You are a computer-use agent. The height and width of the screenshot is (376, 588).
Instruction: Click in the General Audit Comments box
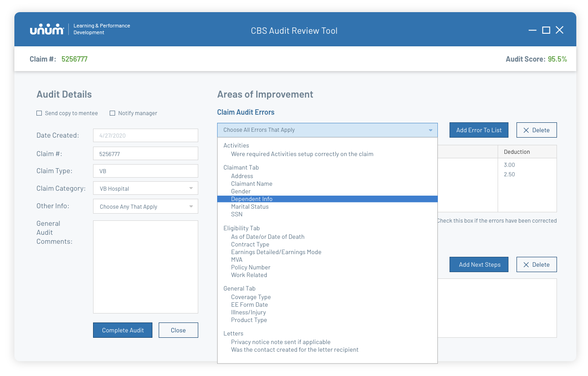146,267
